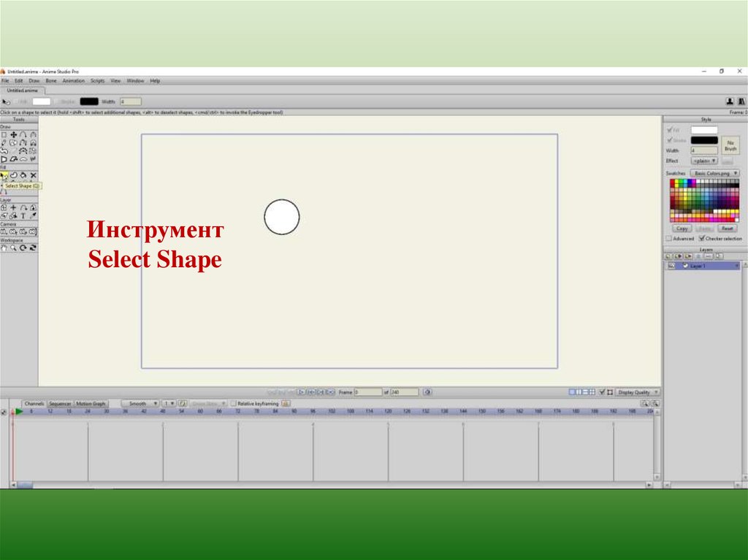Select the Select Shape tool in Fill section
The image size is (748, 560).
(4, 175)
